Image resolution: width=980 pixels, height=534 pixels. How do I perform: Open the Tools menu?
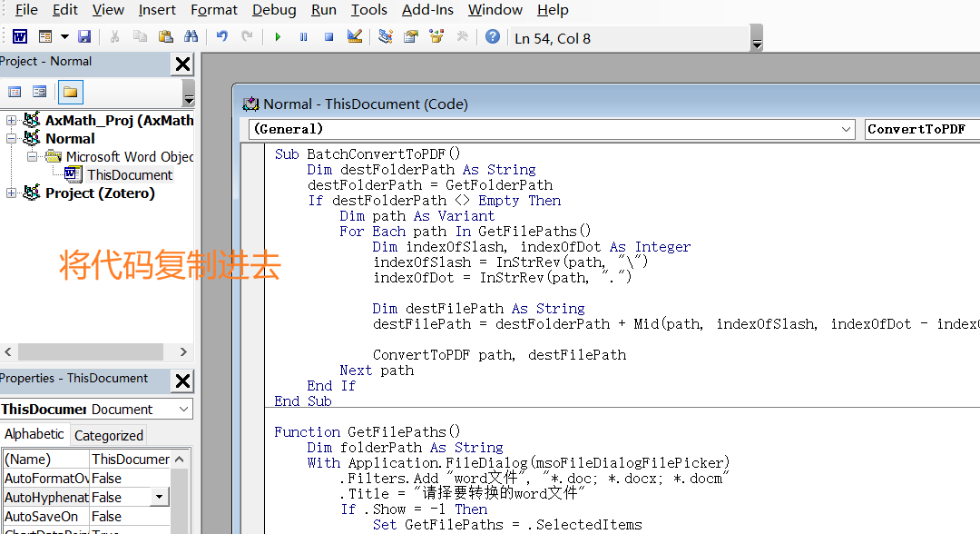point(368,10)
